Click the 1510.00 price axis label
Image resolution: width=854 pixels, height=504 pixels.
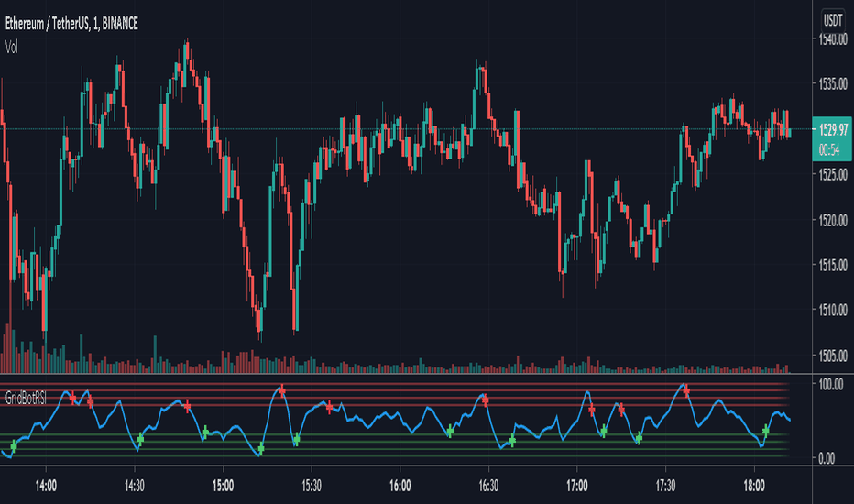tap(833, 310)
